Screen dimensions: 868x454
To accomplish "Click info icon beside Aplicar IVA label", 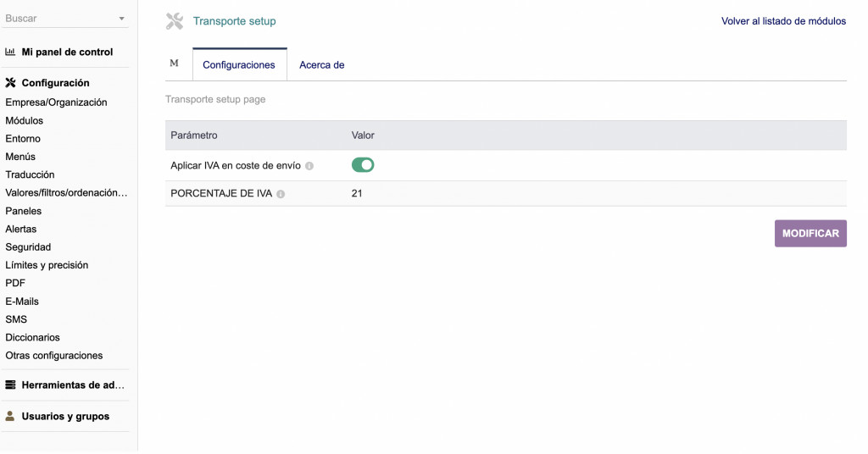I will pos(309,166).
